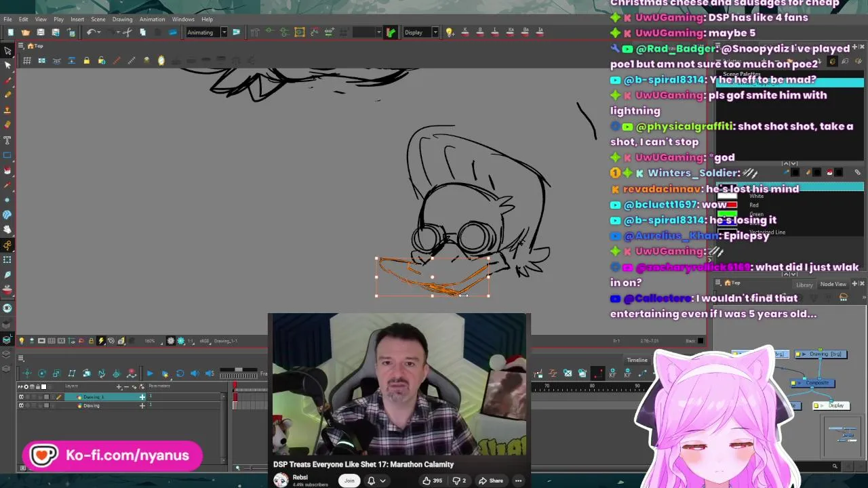The height and width of the screenshot is (488, 868).
Task: Toggle Sound playback speaker icon
Action: click(x=195, y=373)
